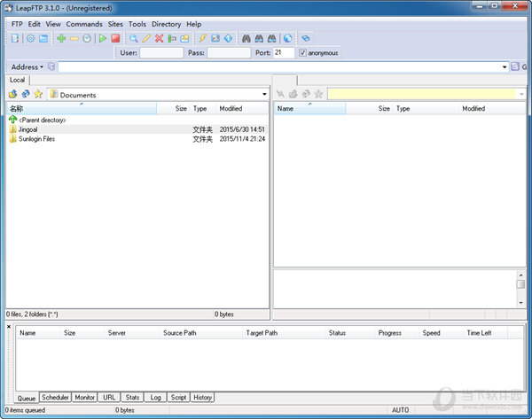Open the Edit menu
The height and width of the screenshot is (419, 532).
[x=34, y=24]
